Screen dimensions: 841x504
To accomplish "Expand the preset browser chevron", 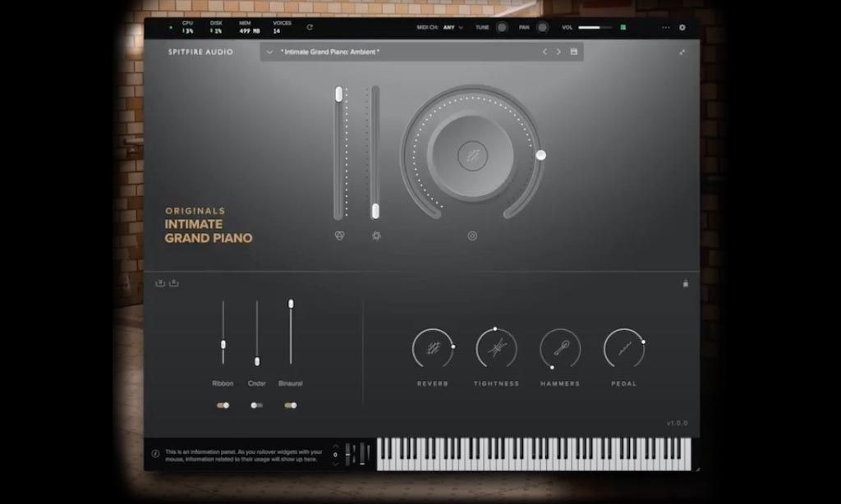I will point(269,52).
